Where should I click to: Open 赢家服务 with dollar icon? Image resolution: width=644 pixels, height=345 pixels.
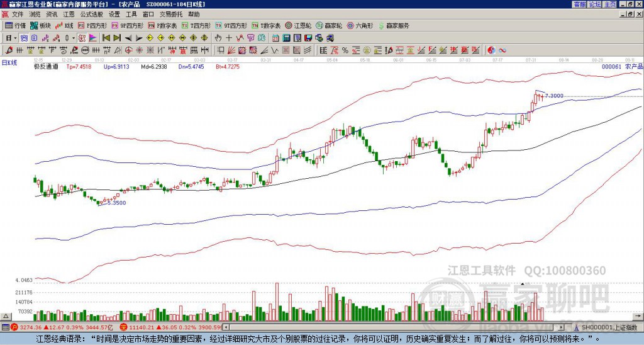394,25
